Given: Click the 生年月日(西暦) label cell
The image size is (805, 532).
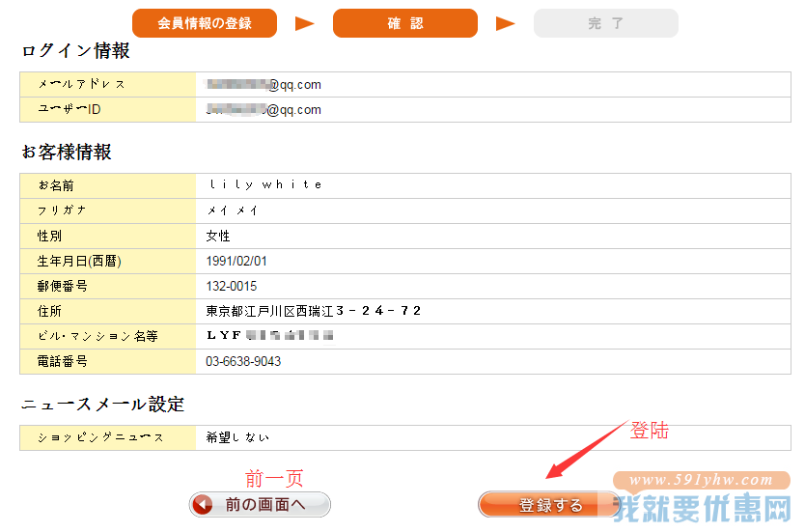Looking at the screenshot, I should coord(108,262).
